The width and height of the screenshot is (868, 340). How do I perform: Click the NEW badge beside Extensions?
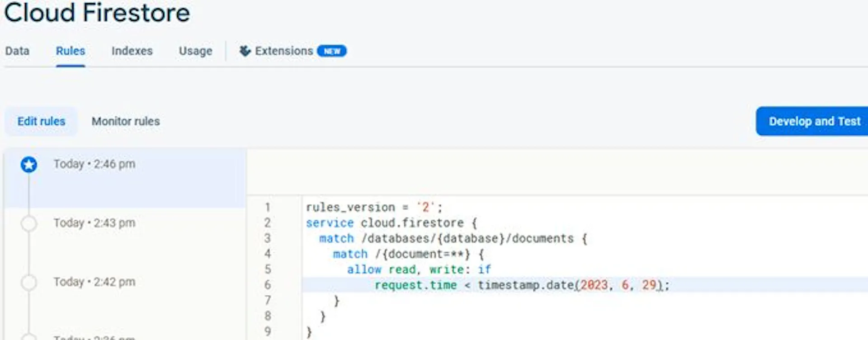332,51
